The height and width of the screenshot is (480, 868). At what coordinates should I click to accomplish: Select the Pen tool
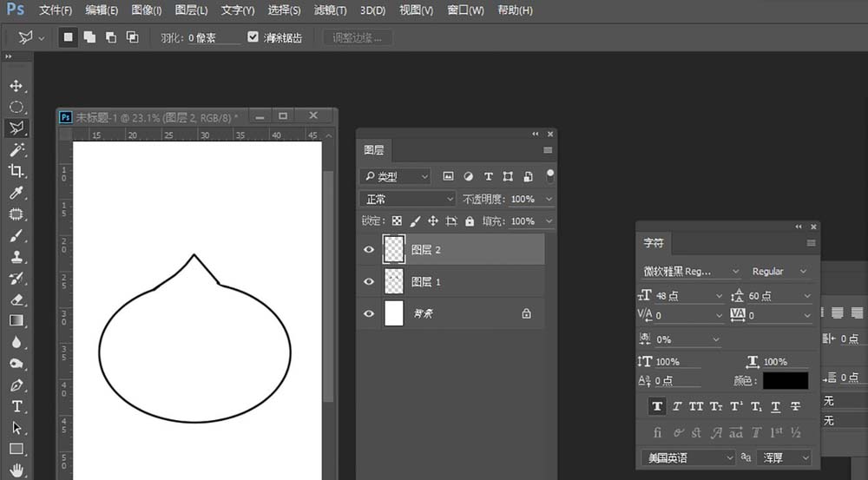(16, 385)
